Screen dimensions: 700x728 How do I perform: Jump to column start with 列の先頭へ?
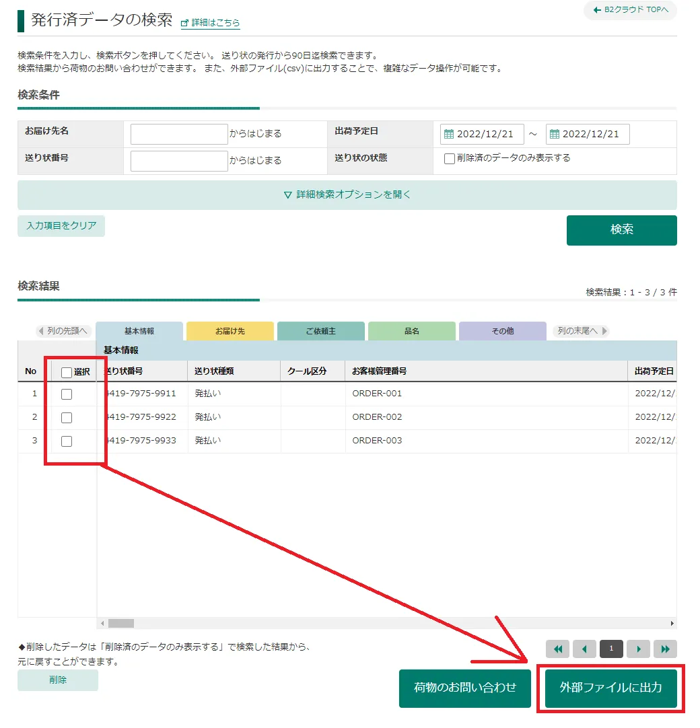pyautogui.click(x=64, y=330)
